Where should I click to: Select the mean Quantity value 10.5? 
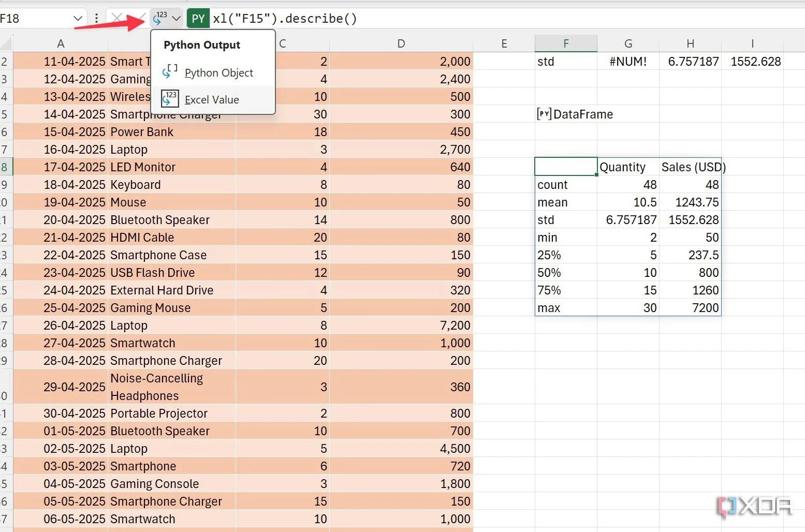click(628, 202)
